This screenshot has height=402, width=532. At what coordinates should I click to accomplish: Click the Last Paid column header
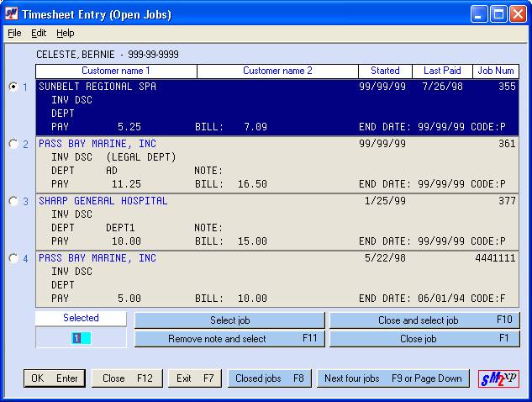442,71
